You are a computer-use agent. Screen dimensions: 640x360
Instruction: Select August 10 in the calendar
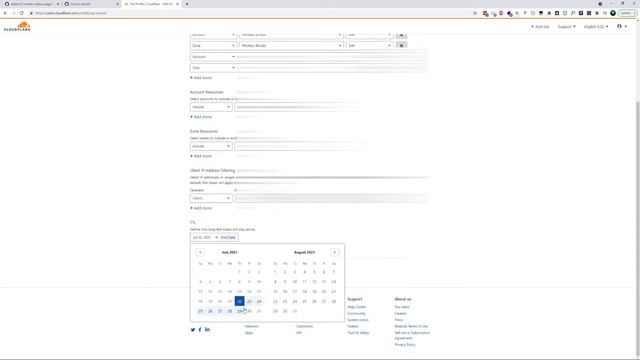pyautogui.click(x=295, y=282)
